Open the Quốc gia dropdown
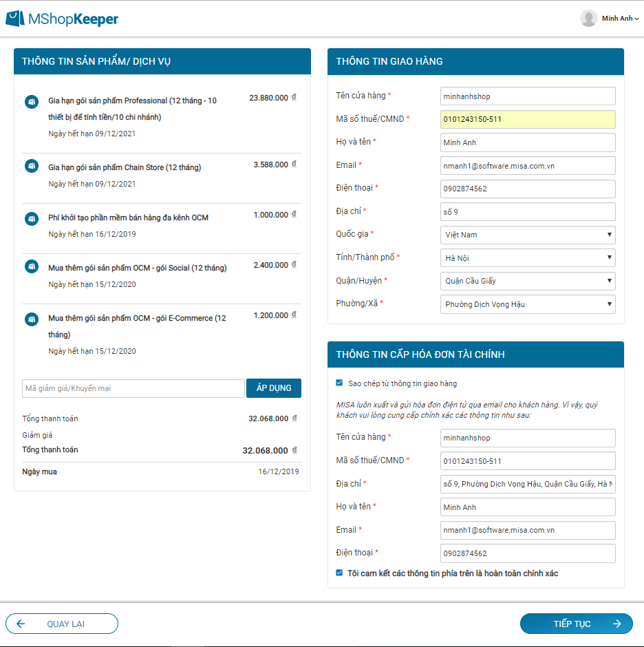The image size is (644, 647). coord(528,235)
